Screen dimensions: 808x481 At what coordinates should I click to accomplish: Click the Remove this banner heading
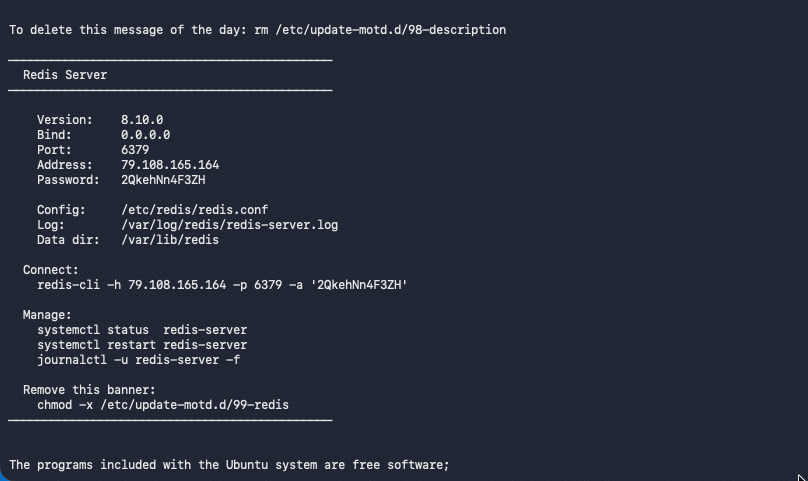(x=89, y=390)
